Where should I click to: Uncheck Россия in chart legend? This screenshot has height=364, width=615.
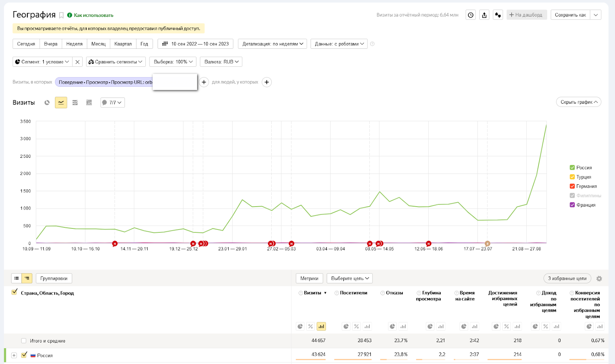[572, 167]
